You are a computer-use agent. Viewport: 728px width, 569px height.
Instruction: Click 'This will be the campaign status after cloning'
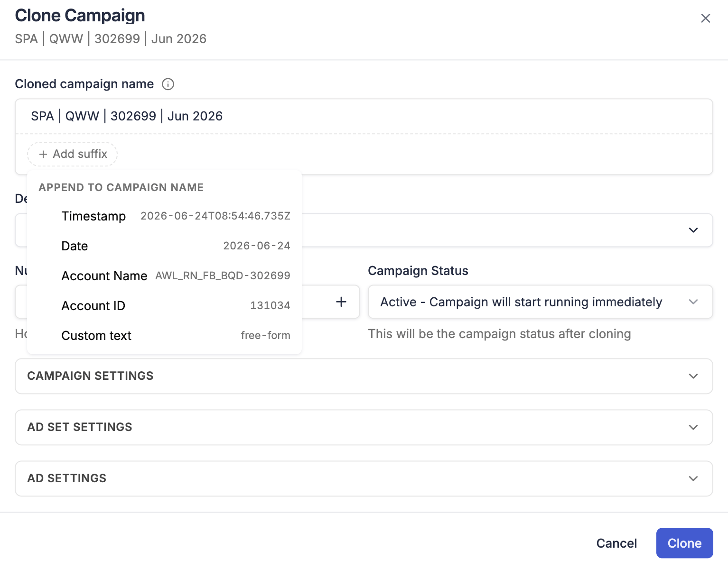(499, 334)
